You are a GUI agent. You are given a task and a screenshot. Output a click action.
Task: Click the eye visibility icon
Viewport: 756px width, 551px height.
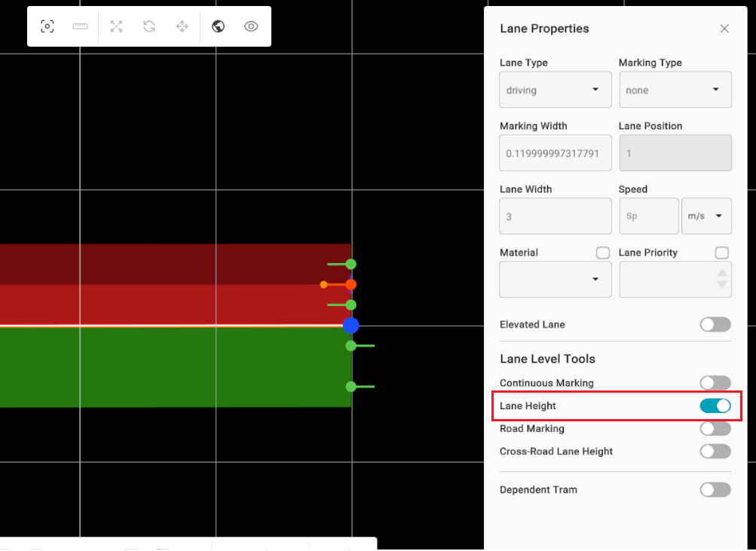coord(251,26)
